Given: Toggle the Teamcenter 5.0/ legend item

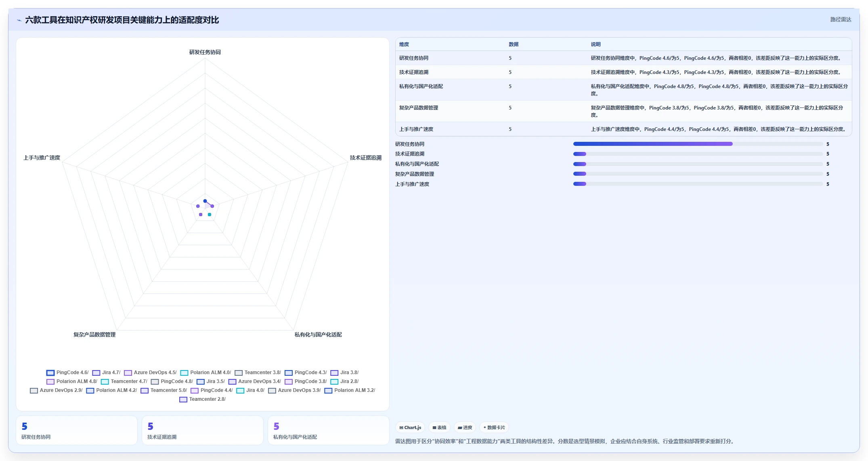Looking at the screenshot, I should (x=164, y=390).
